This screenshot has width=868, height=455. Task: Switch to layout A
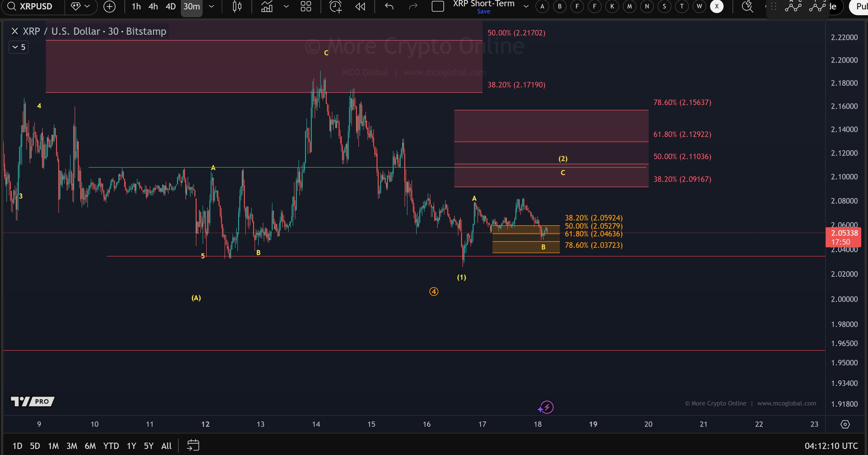[542, 6]
